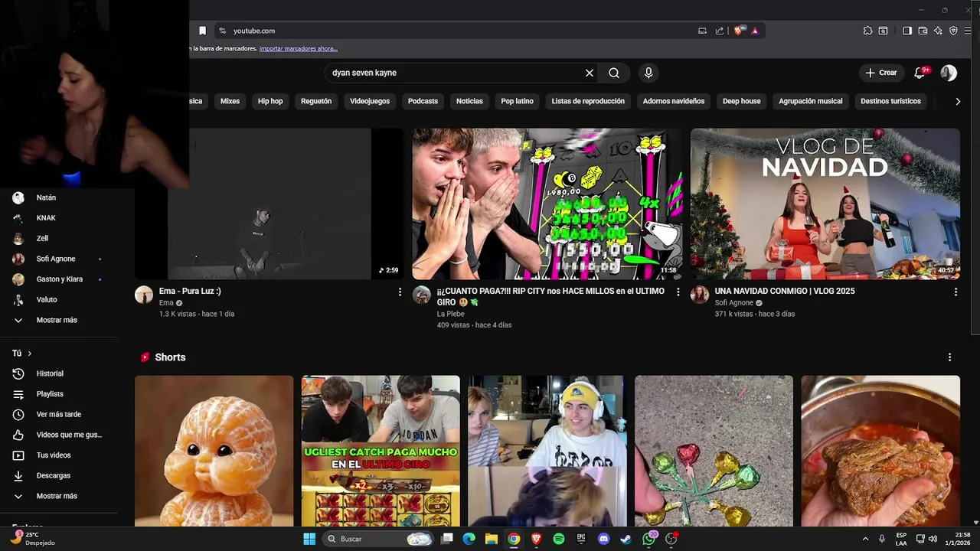Click the share page icon
980x551 pixels.
720,31
